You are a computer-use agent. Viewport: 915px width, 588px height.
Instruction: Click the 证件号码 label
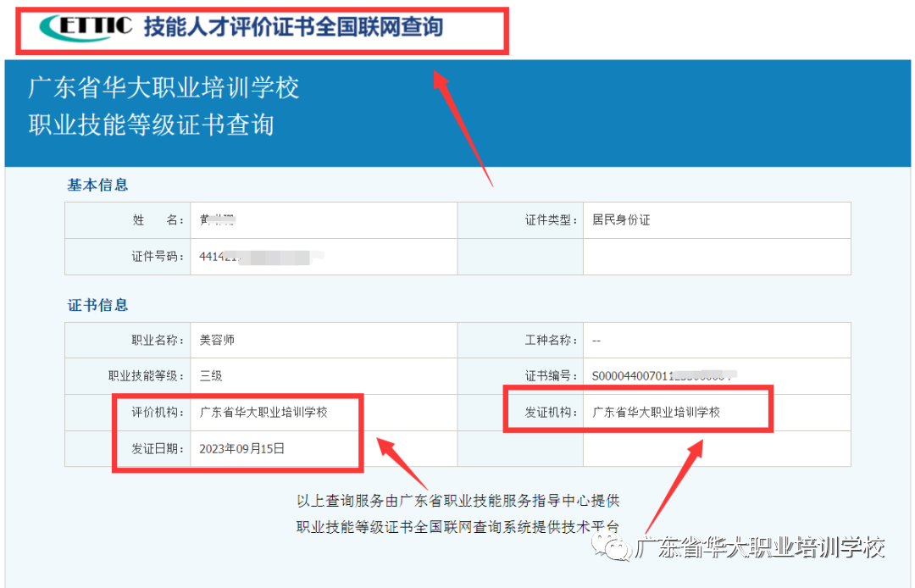click(158, 257)
